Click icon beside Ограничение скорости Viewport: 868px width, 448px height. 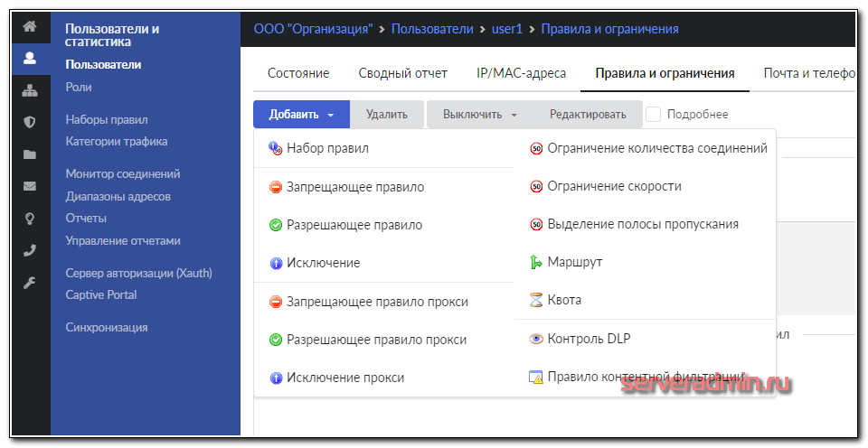(536, 186)
